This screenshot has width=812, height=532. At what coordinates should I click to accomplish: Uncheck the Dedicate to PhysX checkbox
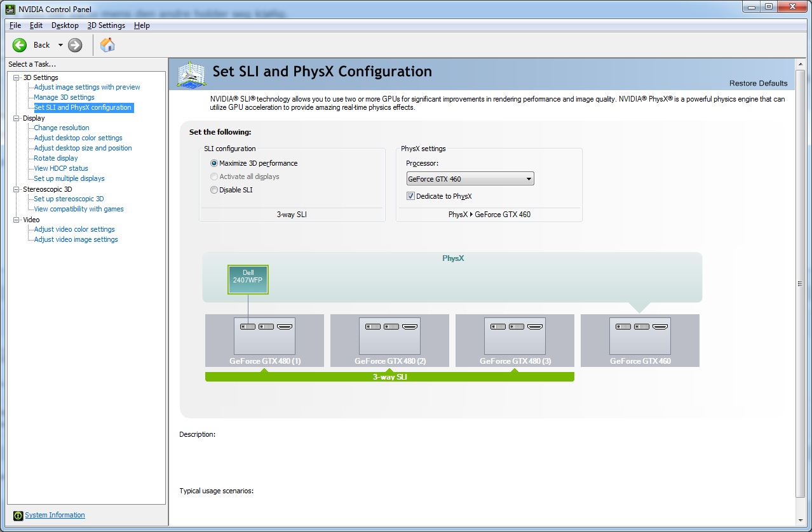pyautogui.click(x=410, y=196)
